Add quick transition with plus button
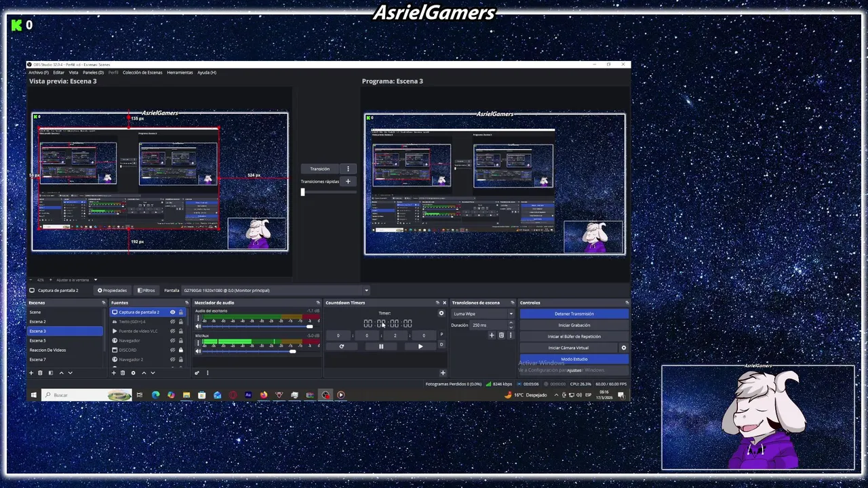The height and width of the screenshot is (488, 868). point(348,182)
